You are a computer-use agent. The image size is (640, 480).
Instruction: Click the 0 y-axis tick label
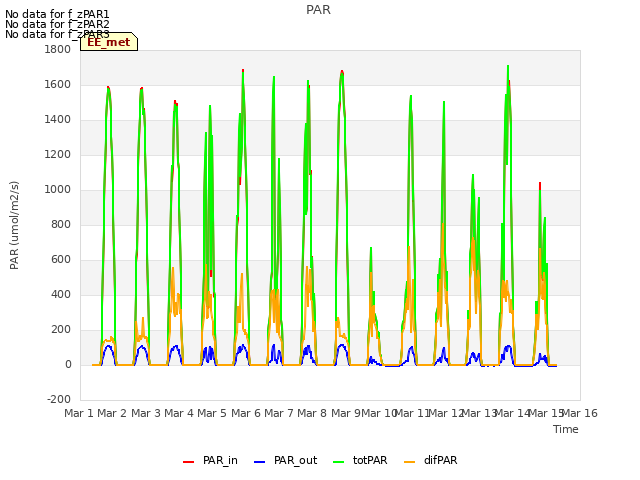pos(68,364)
